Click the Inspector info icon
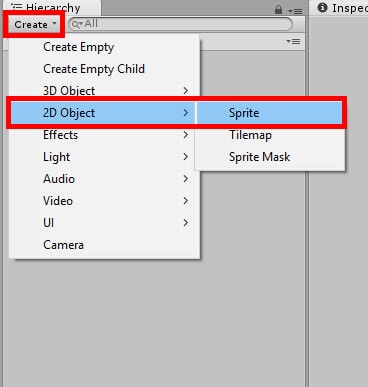The height and width of the screenshot is (387, 368). (x=322, y=7)
